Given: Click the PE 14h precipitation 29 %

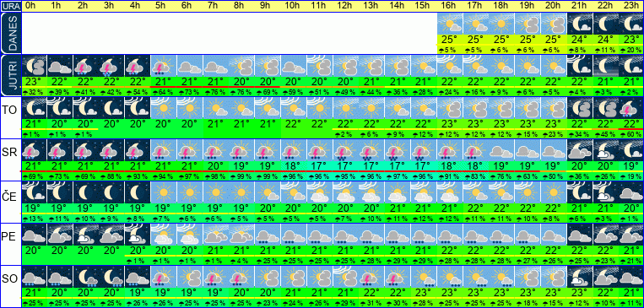Looking at the screenshot, I should pos(398,262).
